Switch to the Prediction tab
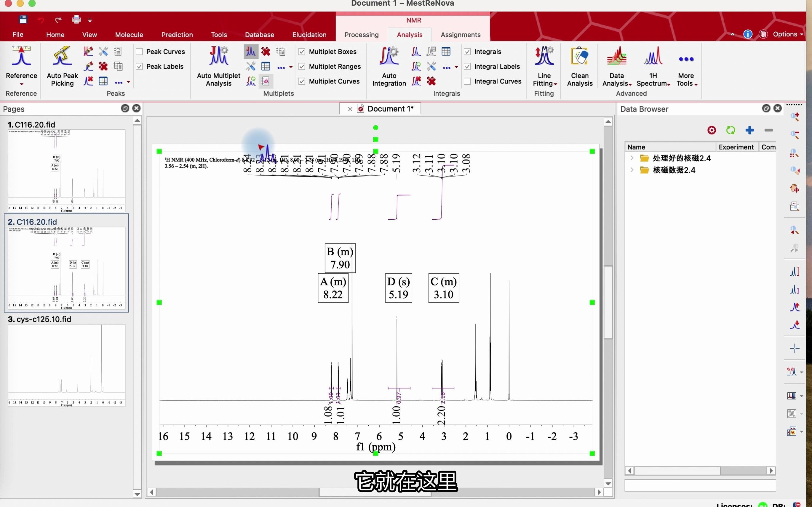The width and height of the screenshot is (812, 507). (x=177, y=35)
